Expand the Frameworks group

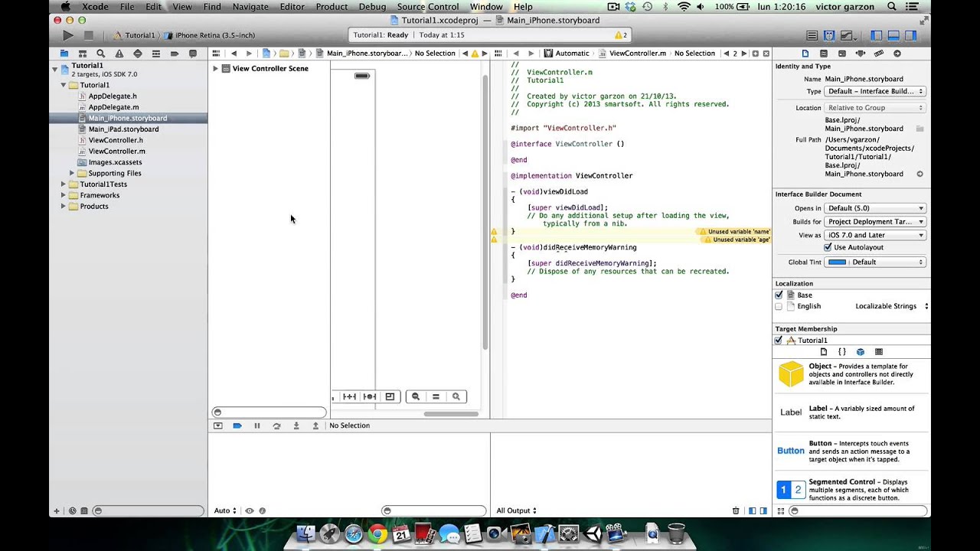point(62,195)
